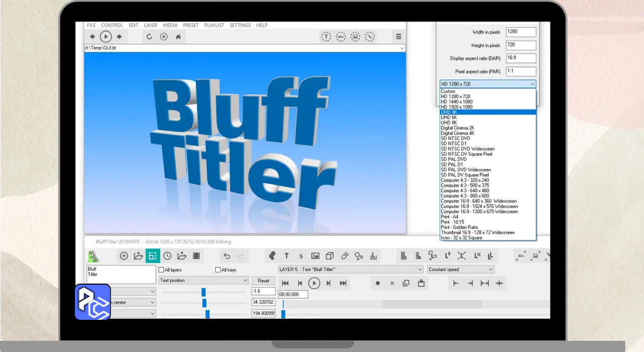Click the copy keys icon
The width and height of the screenshot is (644, 352).
tap(406, 284)
